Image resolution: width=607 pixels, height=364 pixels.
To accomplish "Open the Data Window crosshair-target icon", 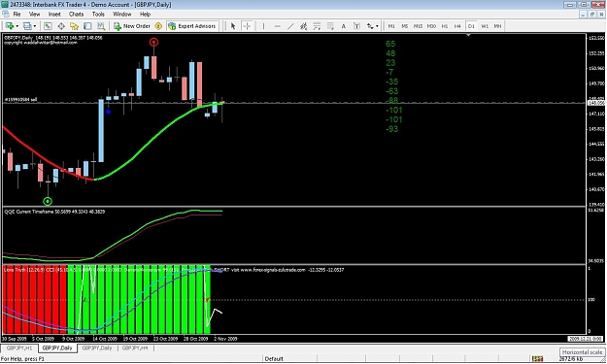I will pyautogui.click(x=61, y=26).
